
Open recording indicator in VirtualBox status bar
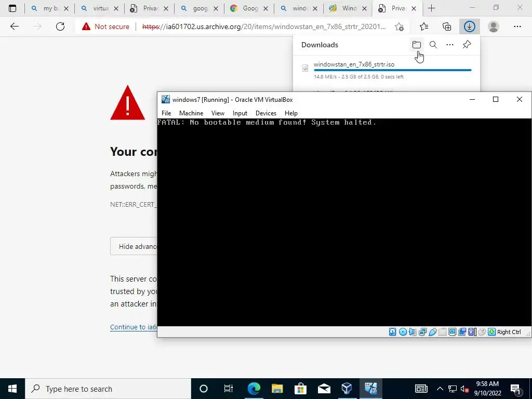[x=462, y=332]
